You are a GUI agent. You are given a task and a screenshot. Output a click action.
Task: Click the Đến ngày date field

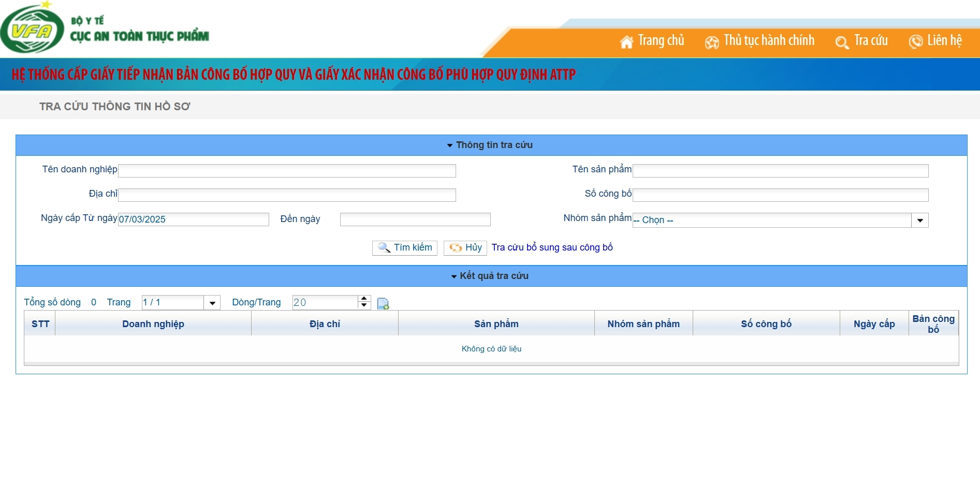pyautogui.click(x=415, y=219)
